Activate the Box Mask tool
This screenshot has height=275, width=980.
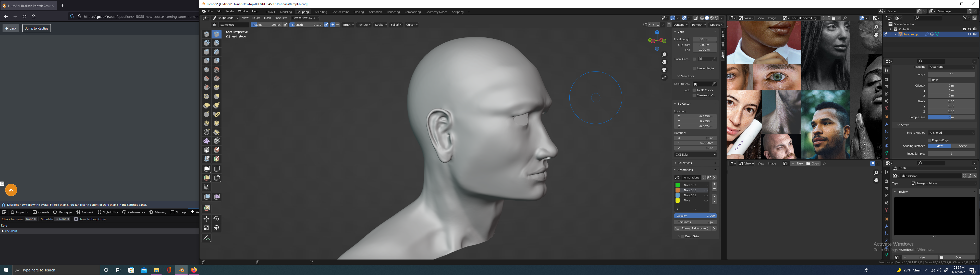[x=206, y=168]
